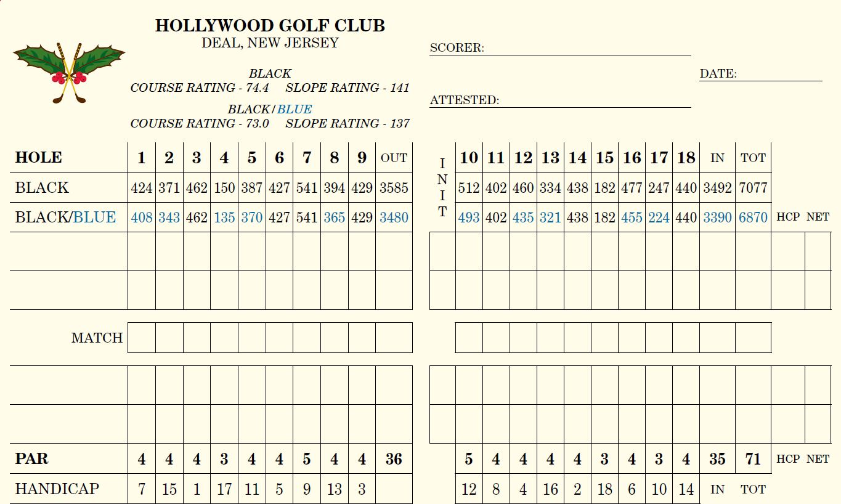Viewport: 841px width, 504px height.
Task: Click the 'COURSE RATING - 73.0' text
Action: click(x=200, y=123)
